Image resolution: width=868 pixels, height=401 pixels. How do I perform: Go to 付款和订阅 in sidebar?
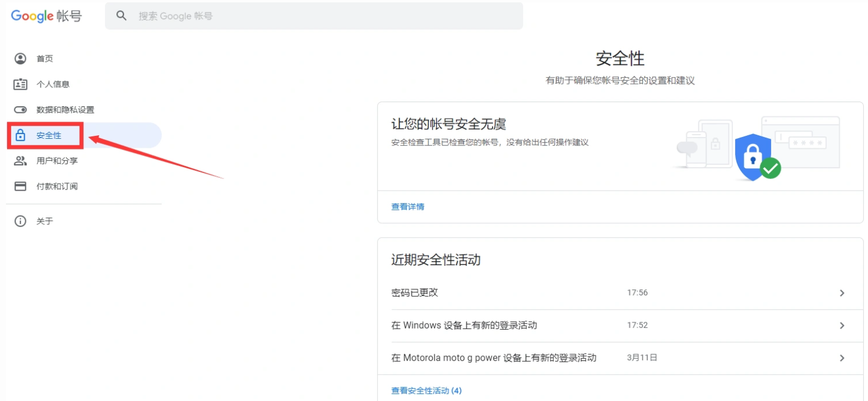(57, 187)
